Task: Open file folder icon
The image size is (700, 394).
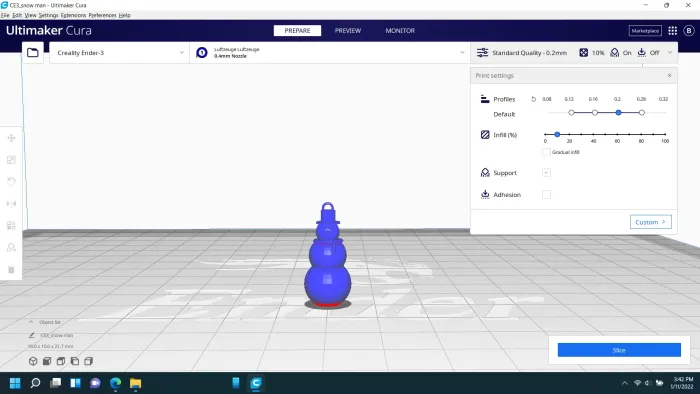Action: [33, 53]
